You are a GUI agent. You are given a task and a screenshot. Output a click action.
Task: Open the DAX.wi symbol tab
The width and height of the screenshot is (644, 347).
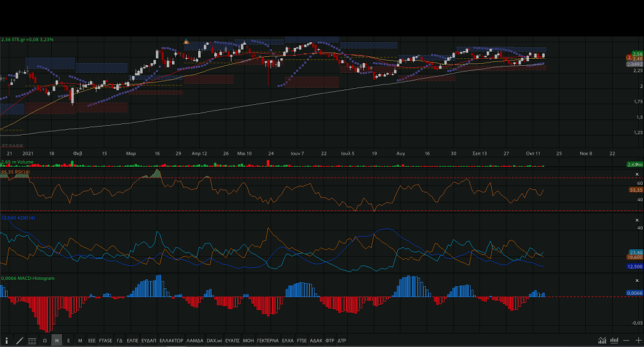tap(214, 341)
